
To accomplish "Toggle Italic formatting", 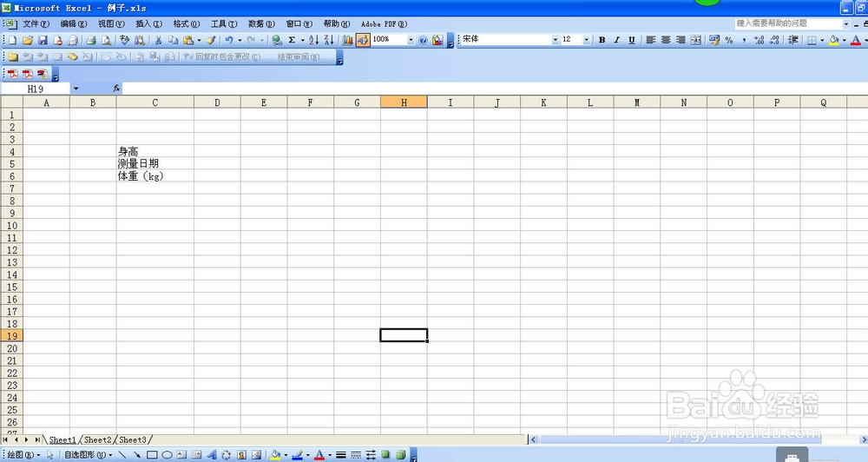I will (616, 40).
